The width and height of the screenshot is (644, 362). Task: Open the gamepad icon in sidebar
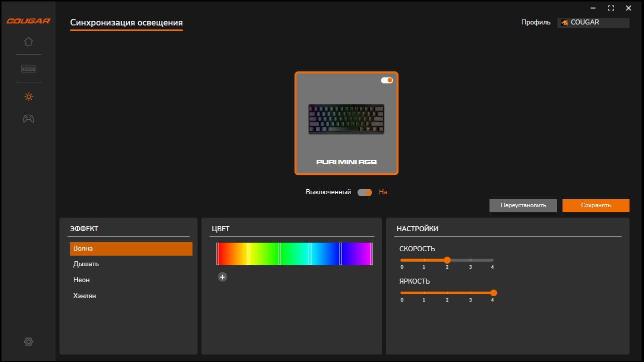28,119
